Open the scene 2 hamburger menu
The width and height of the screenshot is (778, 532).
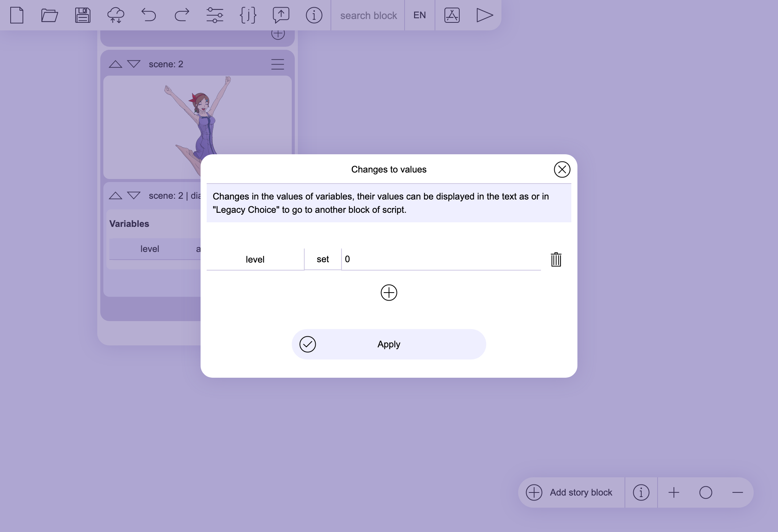[278, 64]
